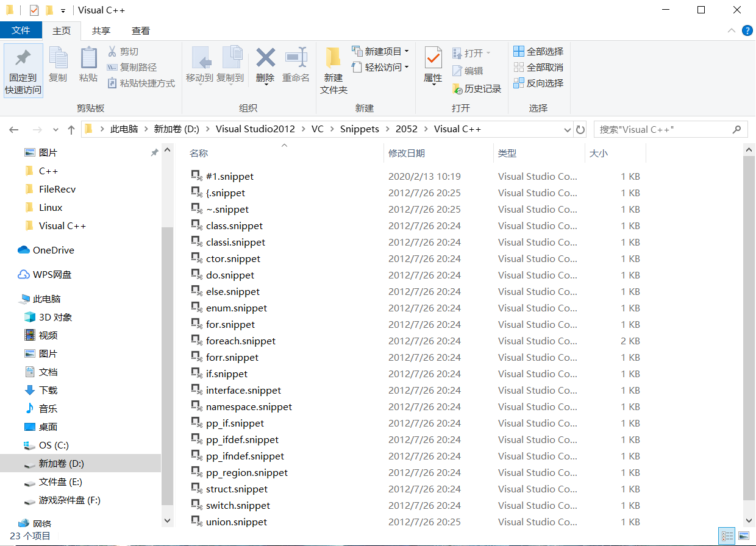Open the Help question mark icon

coord(747,30)
